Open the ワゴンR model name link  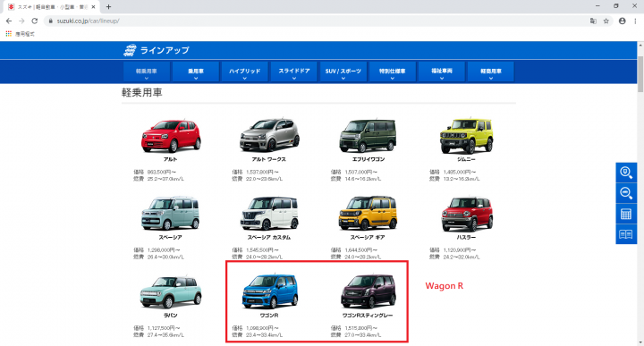(x=269, y=316)
